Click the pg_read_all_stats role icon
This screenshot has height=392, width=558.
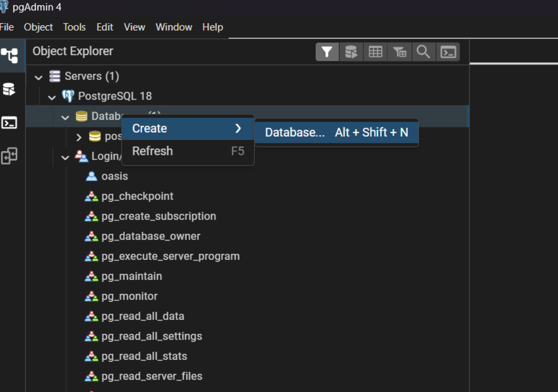(x=92, y=356)
